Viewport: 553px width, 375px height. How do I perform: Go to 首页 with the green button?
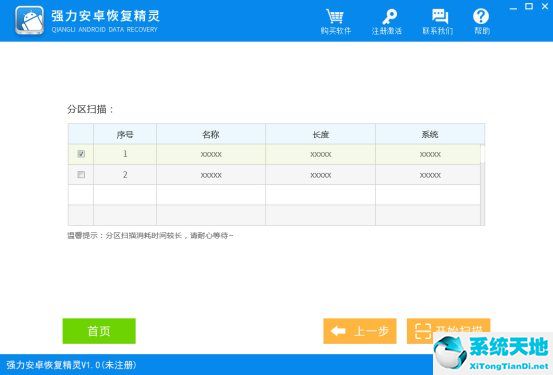[99, 331]
